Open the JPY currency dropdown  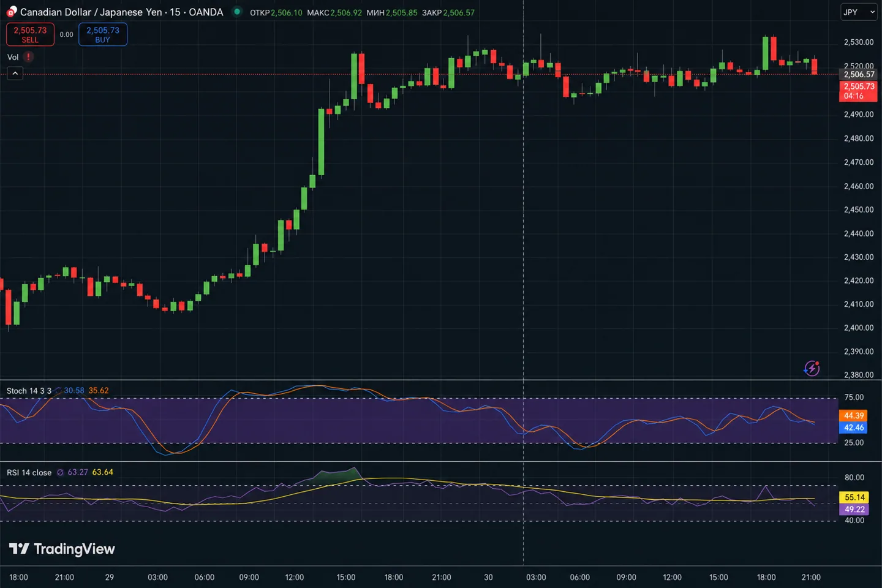coord(859,12)
